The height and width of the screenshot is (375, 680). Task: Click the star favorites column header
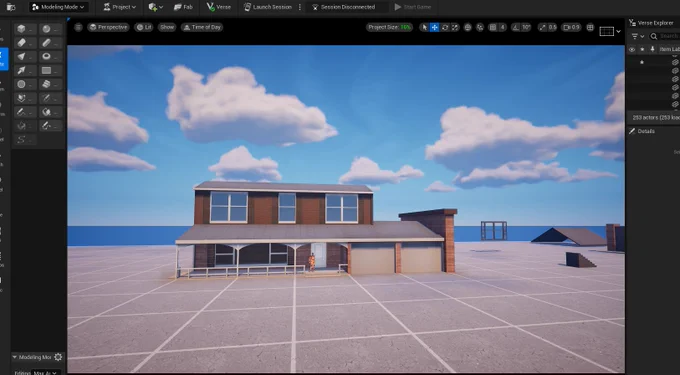click(642, 49)
